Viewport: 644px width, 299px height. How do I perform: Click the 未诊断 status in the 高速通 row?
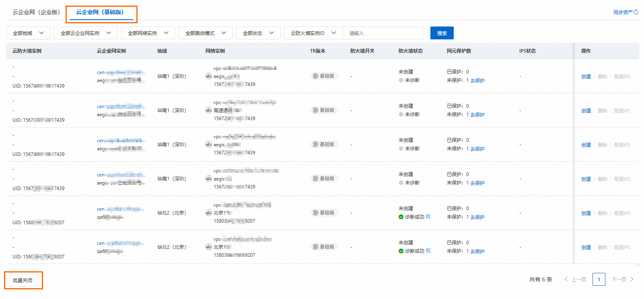(409, 115)
